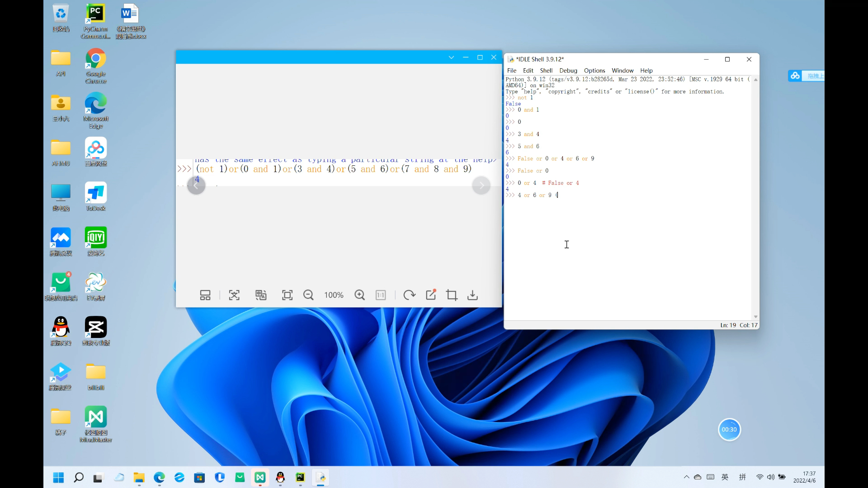The height and width of the screenshot is (488, 868).
Task: Click previous page arrow in PDF viewer
Action: [196, 185]
